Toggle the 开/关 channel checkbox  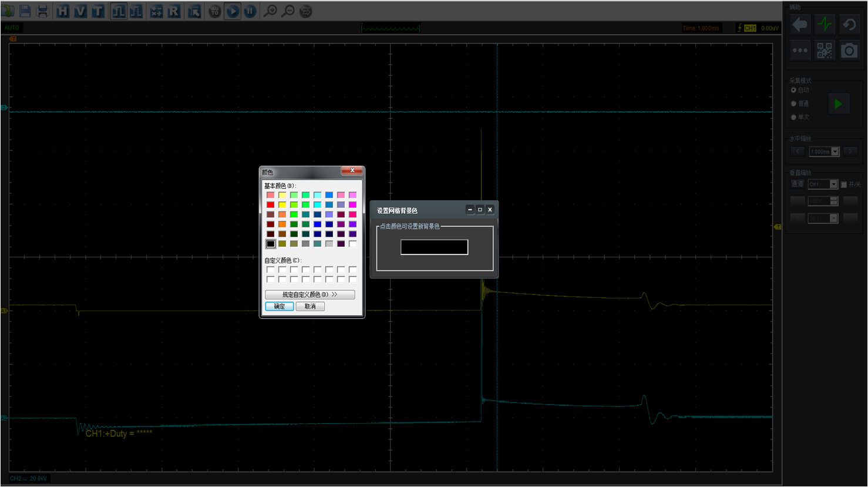pyautogui.click(x=844, y=184)
